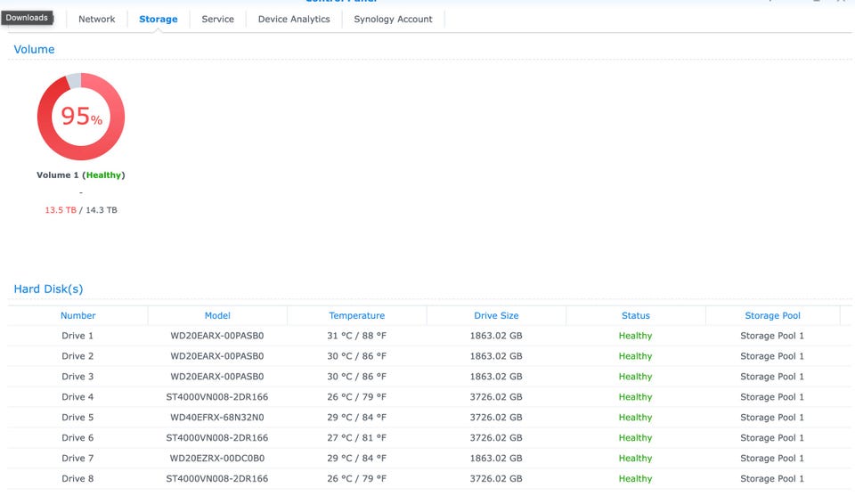Sort disks by the Number column header
This screenshot has width=855, height=504.
pos(77,315)
